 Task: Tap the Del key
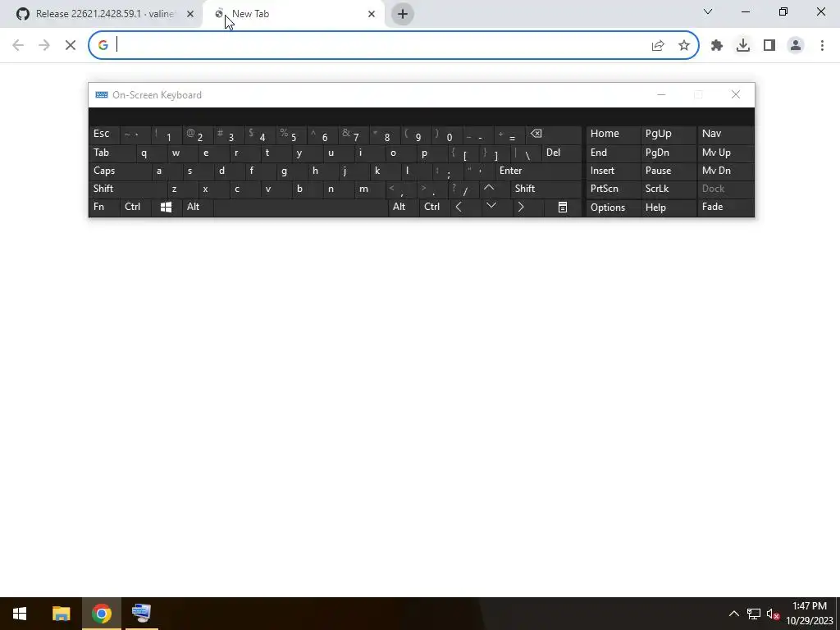[562, 153]
